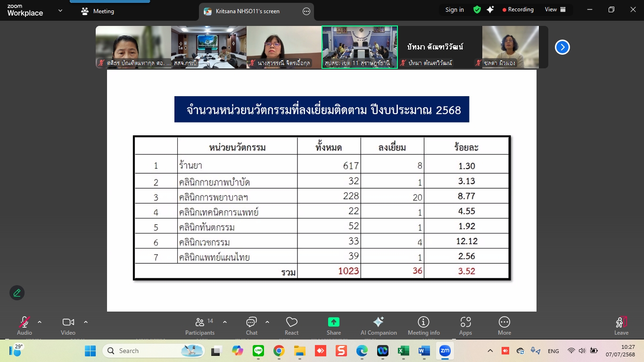Open the Participants panel
The width and height of the screenshot is (644, 362).
(x=200, y=326)
